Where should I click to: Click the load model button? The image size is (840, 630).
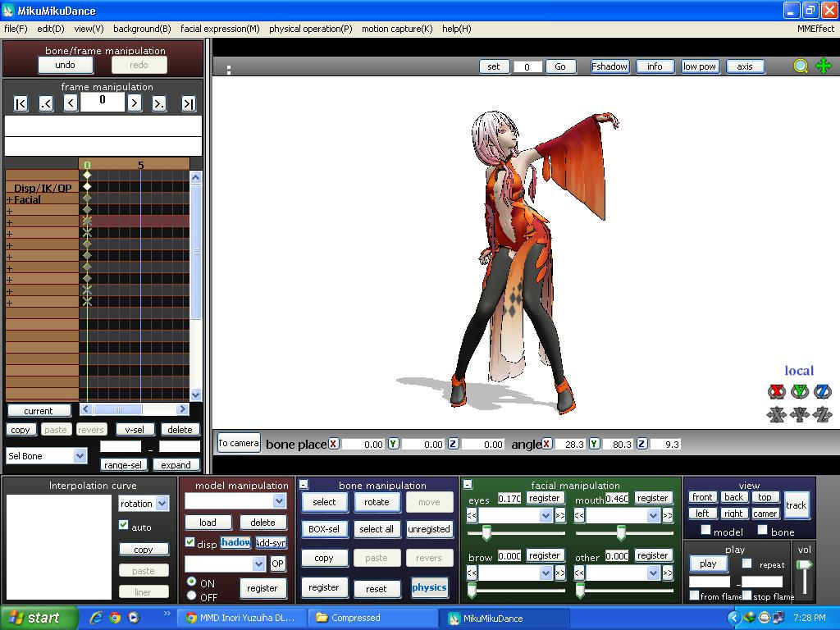pos(208,523)
